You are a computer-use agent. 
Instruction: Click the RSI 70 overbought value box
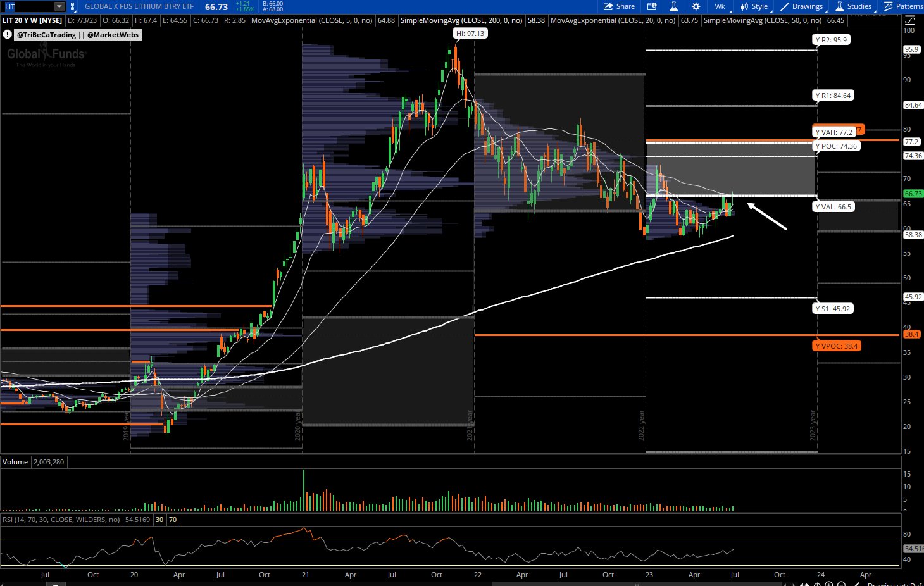click(x=173, y=520)
